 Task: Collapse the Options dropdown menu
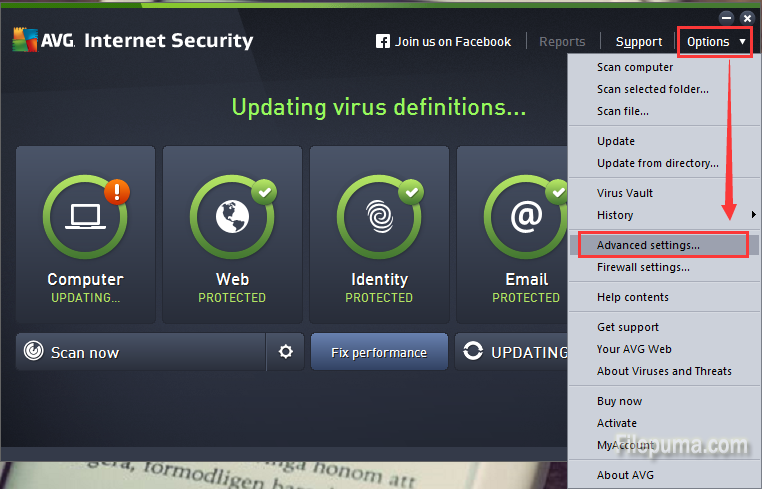(715, 42)
